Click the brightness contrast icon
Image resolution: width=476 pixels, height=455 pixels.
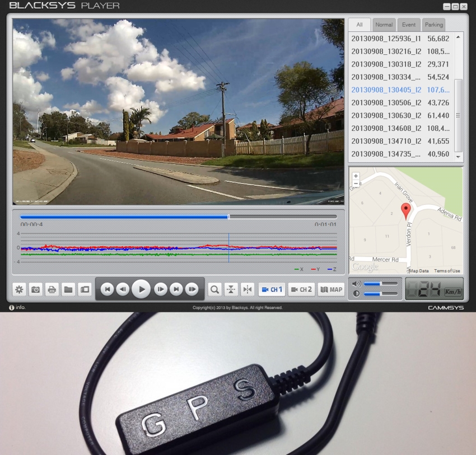tap(356, 294)
